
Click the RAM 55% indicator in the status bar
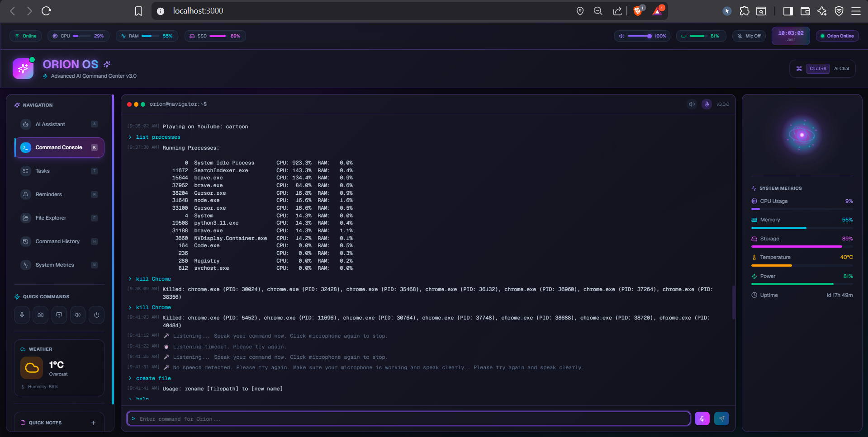pyautogui.click(x=147, y=36)
